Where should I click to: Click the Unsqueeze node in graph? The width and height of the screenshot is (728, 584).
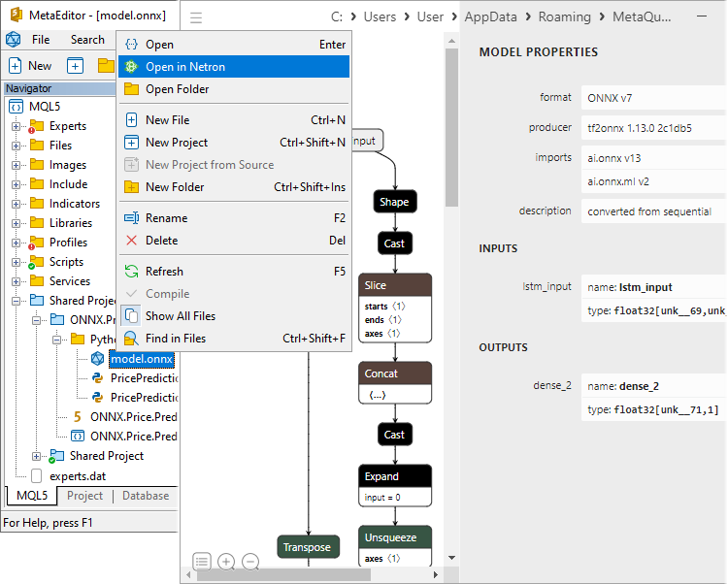[395, 537]
